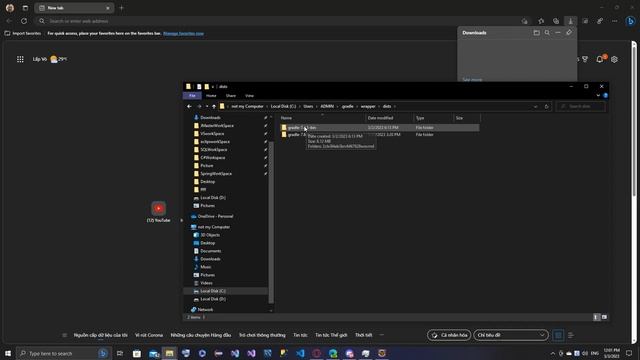
Task: Focus the Explorer Search dists box
Action: tap(581, 107)
